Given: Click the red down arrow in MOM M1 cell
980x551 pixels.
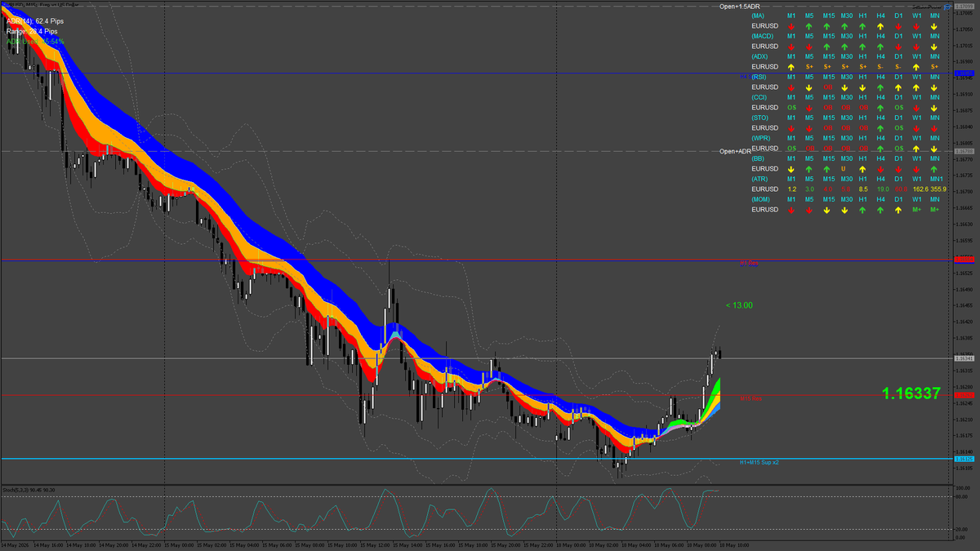Looking at the screenshot, I should (x=791, y=210).
